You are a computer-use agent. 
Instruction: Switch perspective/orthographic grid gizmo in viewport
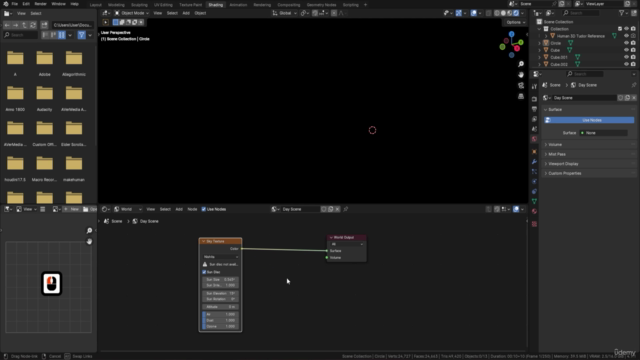coord(521,96)
